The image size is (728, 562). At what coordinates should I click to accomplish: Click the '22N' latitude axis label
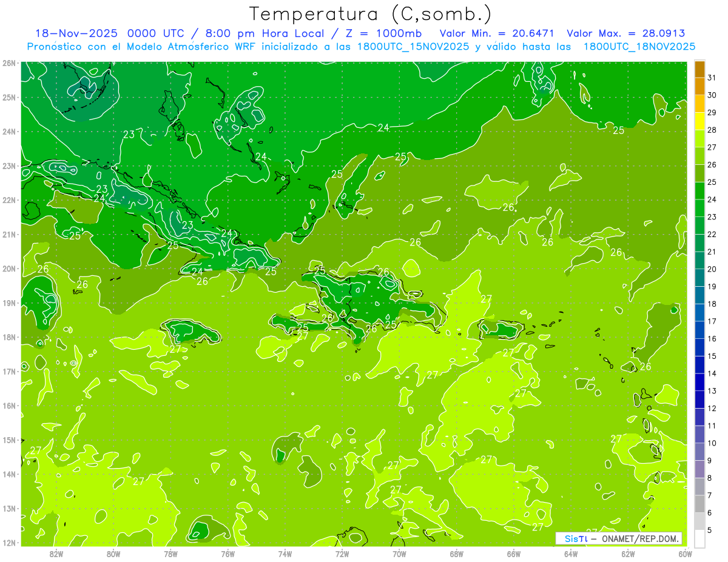coord(8,200)
